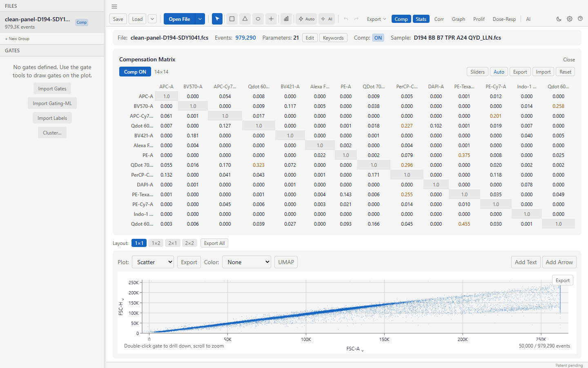This screenshot has height=368, width=588.
Task: Open settings gear icon
Action: (570, 19)
